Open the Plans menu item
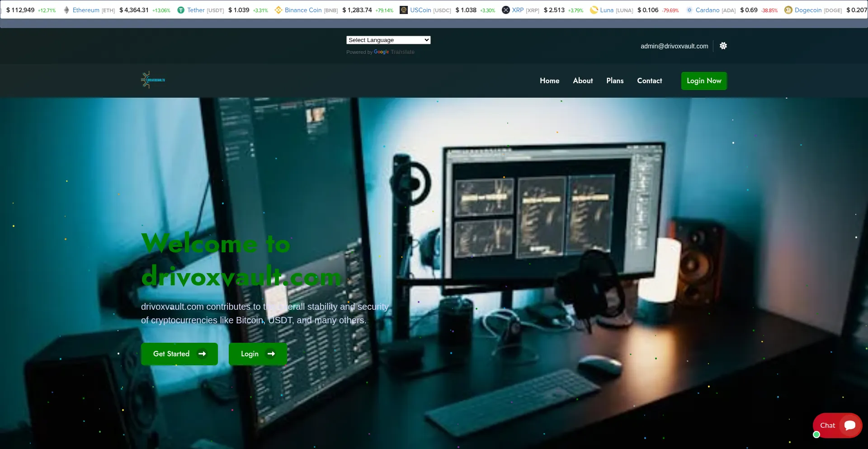 pyautogui.click(x=615, y=80)
